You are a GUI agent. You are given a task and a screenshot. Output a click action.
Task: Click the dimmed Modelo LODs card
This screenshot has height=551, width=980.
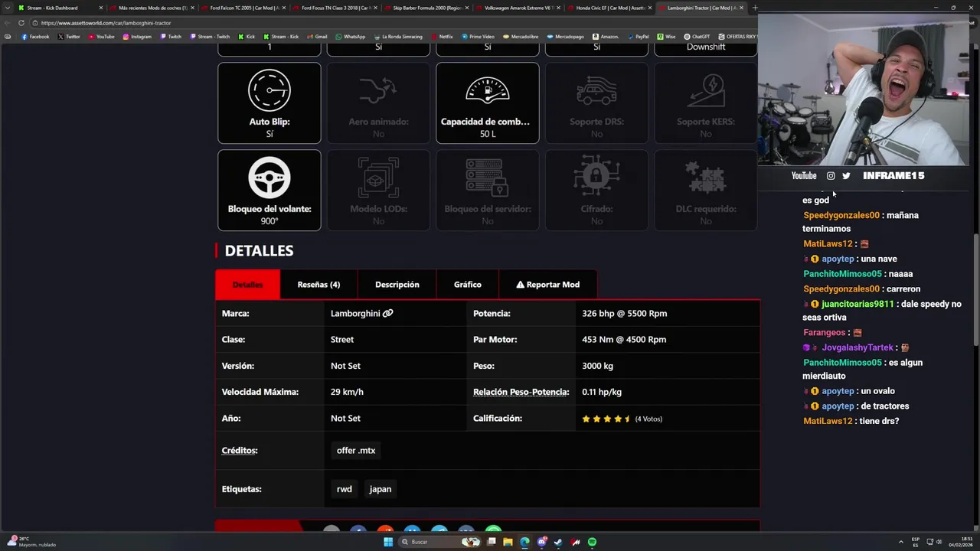click(x=378, y=191)
